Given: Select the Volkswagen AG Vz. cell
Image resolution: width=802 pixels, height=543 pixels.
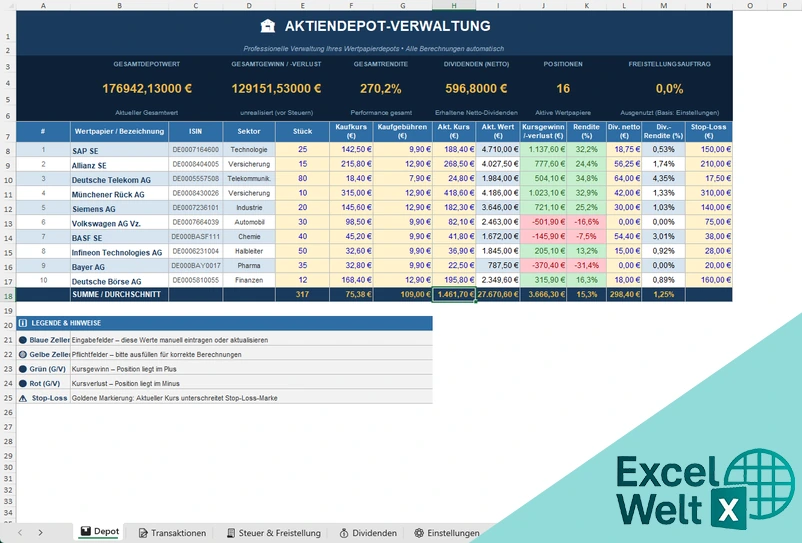Looking at the screenshot, I should (119, 222).
